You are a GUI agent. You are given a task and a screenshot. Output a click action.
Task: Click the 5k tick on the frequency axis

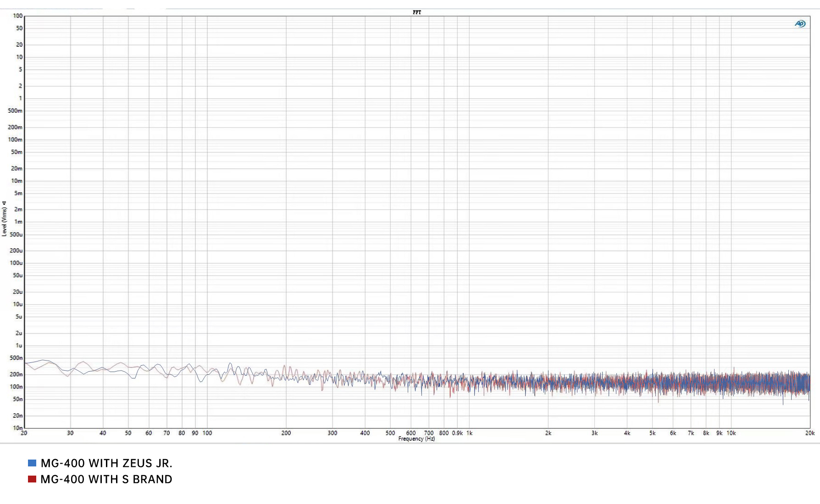tap(652, 433)
